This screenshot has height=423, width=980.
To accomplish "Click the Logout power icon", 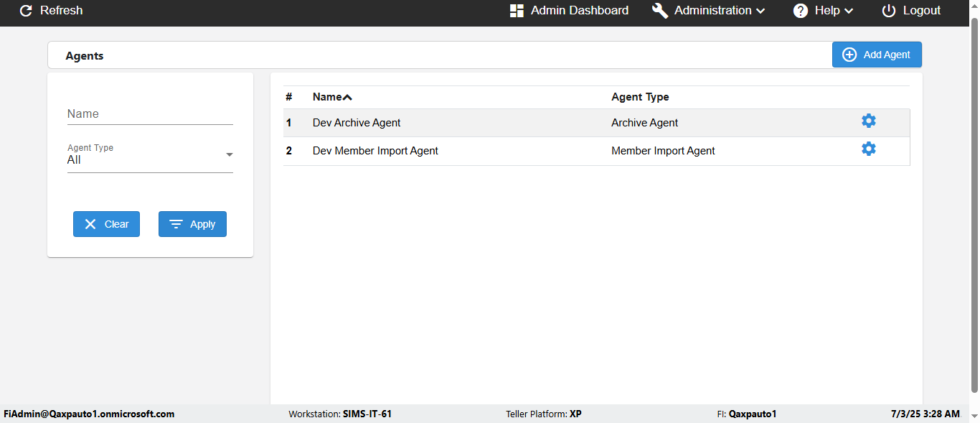I will pyautogui.click(x=889, y=11).
